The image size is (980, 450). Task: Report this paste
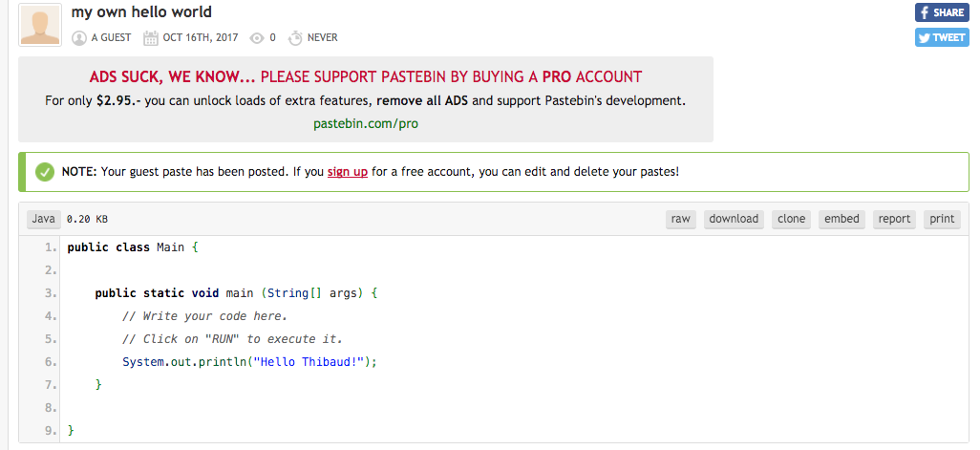click(x=894, y=219)
